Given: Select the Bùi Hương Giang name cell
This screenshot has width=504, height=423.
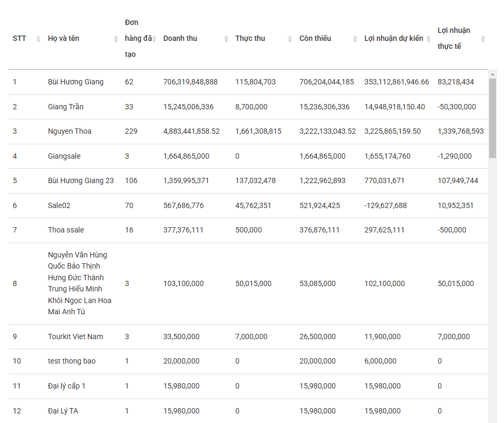Looking at the screenshot, I should tap(75, 82).
